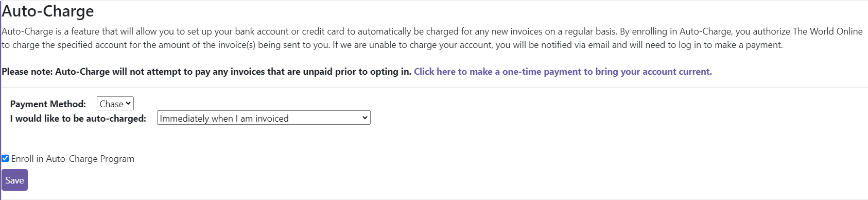Click the 'Enroll in Auto-Charge Program' label text
This screenshot has width=868, height=200.
pyautogui.click(x=73, y=159)
